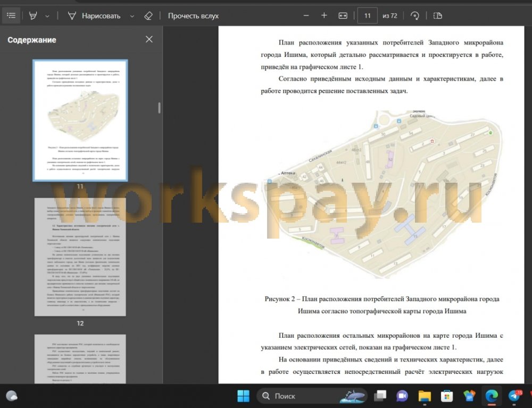Toggle the table of contents sidebar button
The image size is (532, 408).
click(x=11, y=15)
